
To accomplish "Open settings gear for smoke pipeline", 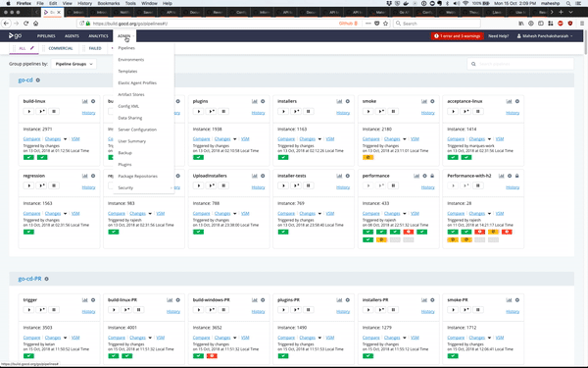I will click(x=432, y=101).
